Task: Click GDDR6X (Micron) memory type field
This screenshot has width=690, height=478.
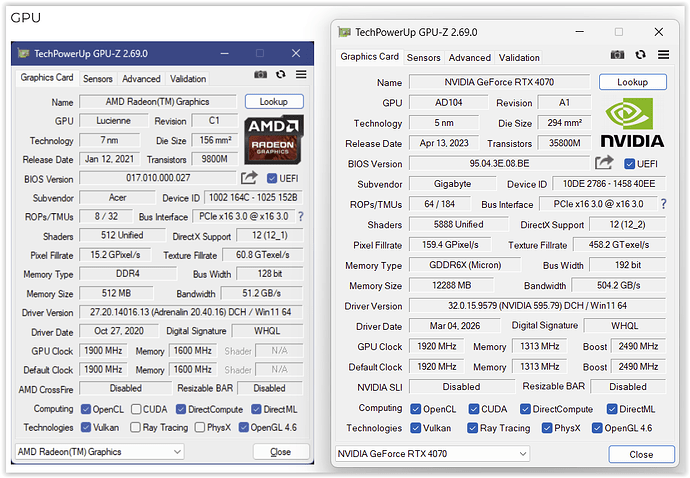Action: [465, 265]
